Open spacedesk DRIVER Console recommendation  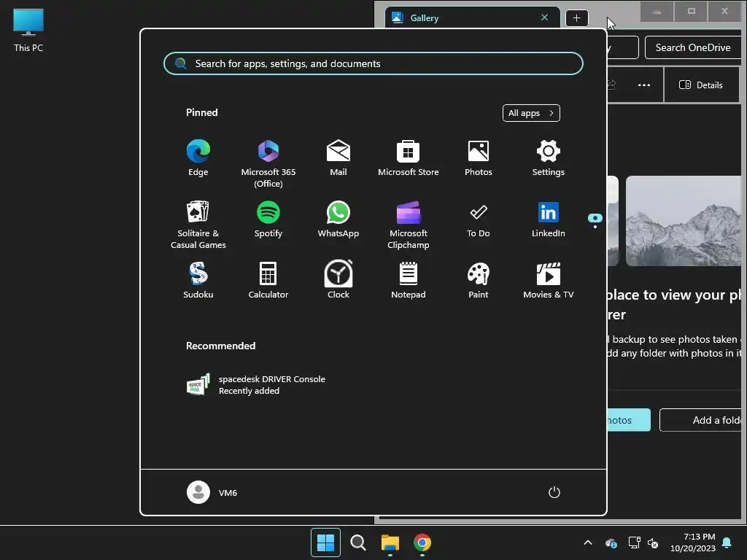(256, 385)
